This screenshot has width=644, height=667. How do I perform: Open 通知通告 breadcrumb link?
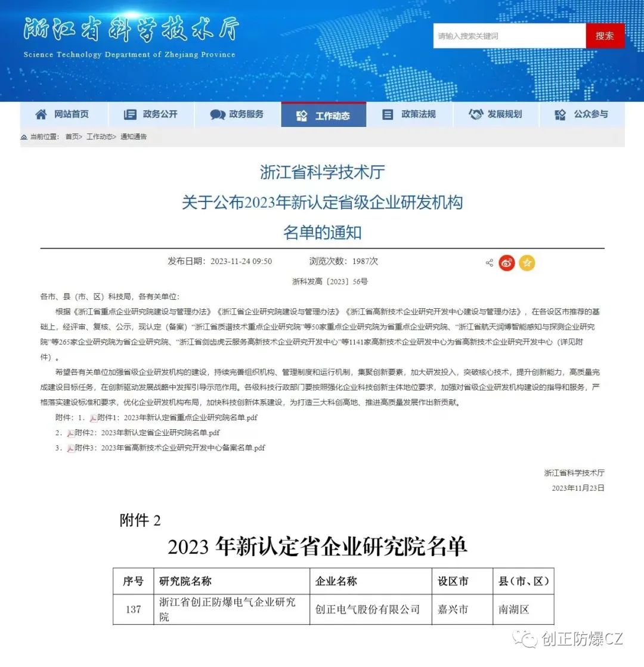coord(134,137)
